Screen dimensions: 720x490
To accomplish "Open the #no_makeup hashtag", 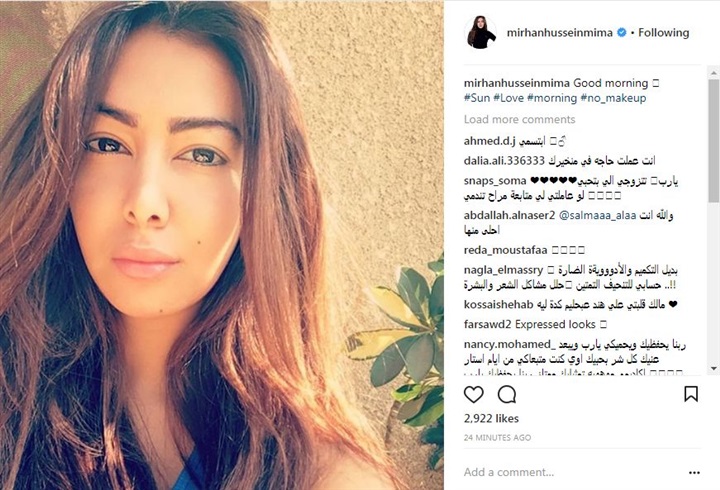I will (613, 98).
